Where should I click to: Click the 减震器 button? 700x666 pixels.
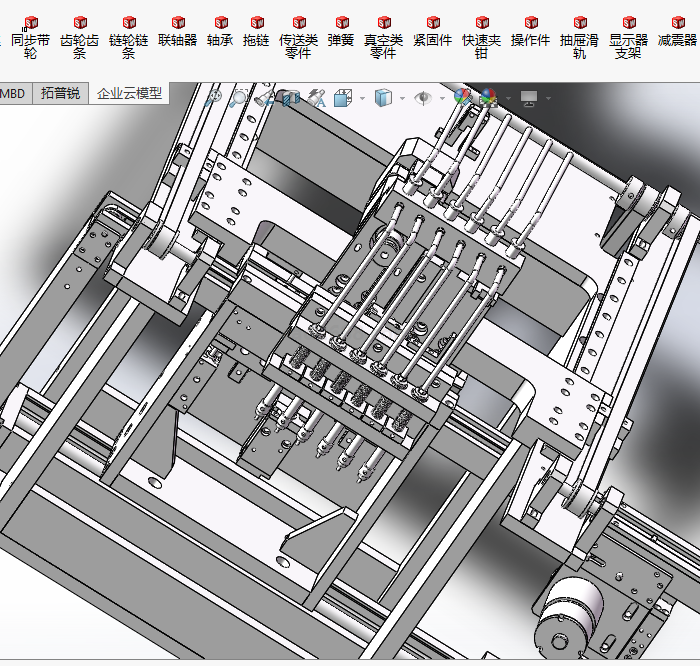click(677, 32)
